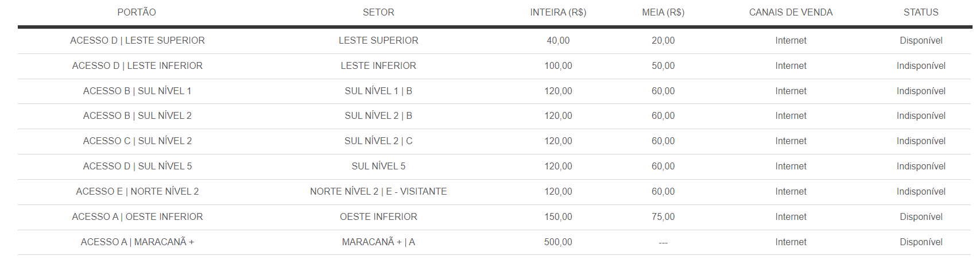
Task: Click the SETOR column header
Action: 378,12
